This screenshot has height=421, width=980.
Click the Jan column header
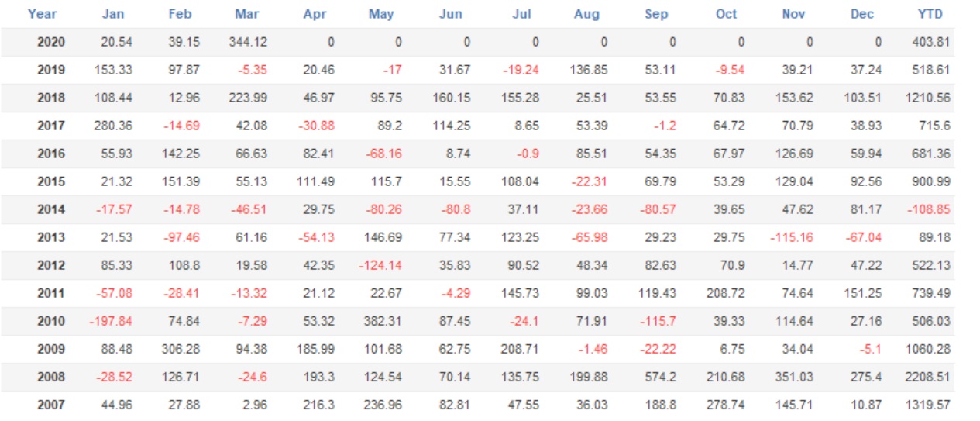click(x=113, y=14)
